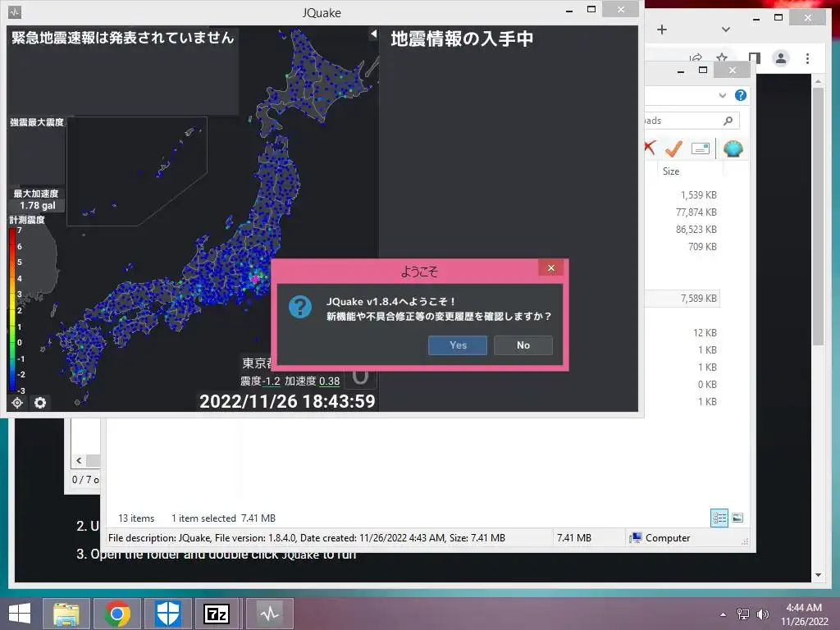Click the shell icon in Explorer toolbar
Screen dimensions: 840x630
tap(733, 148)
